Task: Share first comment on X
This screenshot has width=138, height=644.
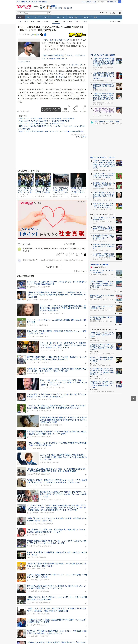Action: click(x=85, y=254)
